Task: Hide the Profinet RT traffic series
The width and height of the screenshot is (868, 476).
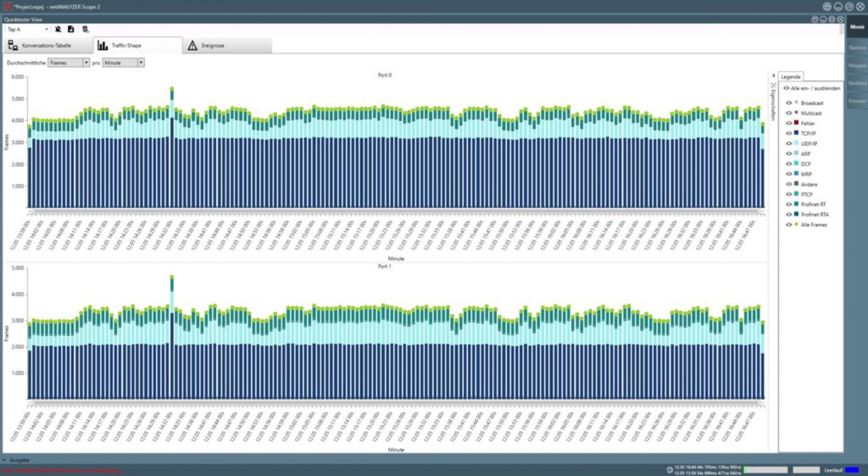Action: (789, 204)
